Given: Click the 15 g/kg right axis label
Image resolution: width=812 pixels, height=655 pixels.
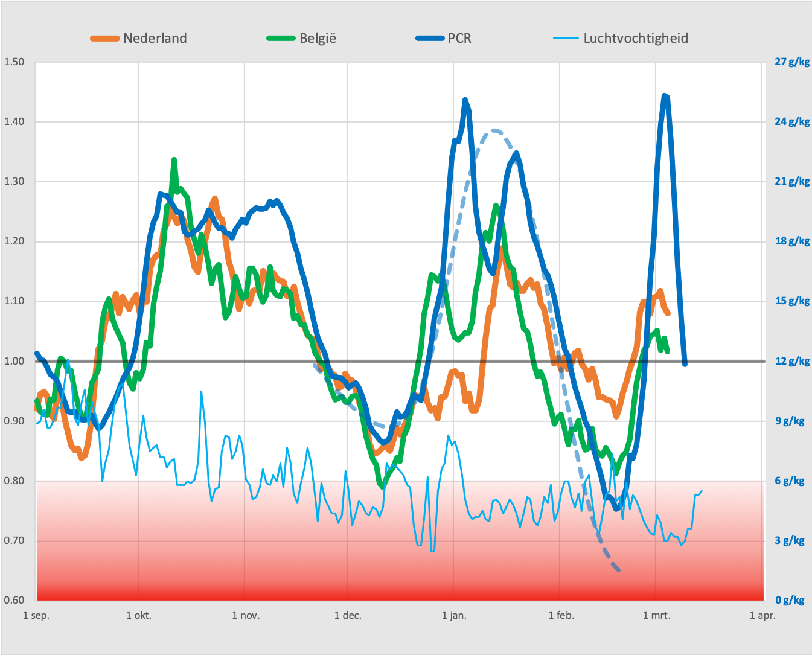Looking at the screenshot, I should point(792,301).
